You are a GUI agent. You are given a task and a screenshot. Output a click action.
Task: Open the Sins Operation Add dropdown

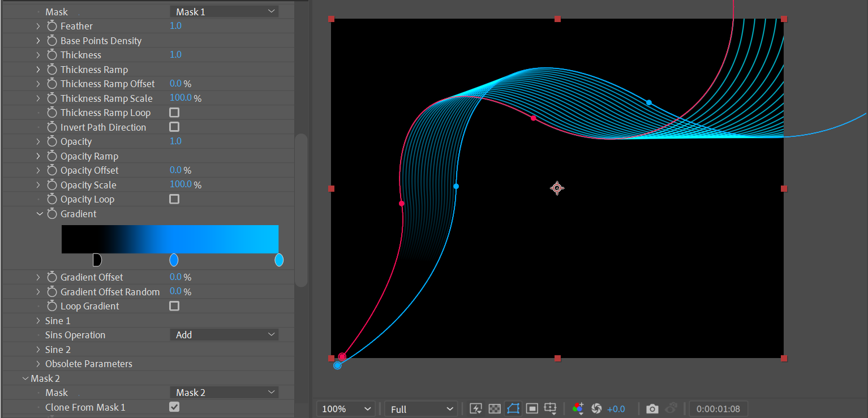click(x=224, y=335)
